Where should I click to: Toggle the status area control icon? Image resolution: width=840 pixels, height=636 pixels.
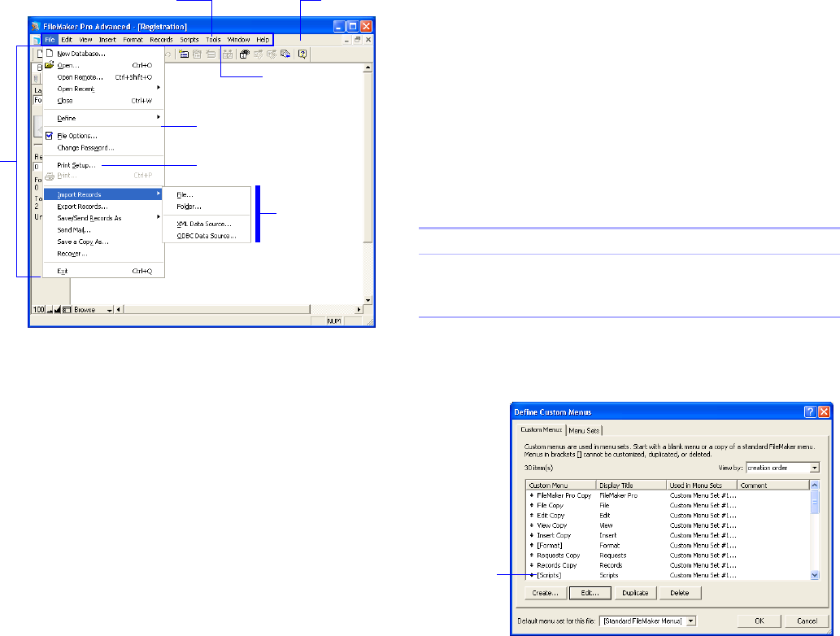[x=66, y=310]
